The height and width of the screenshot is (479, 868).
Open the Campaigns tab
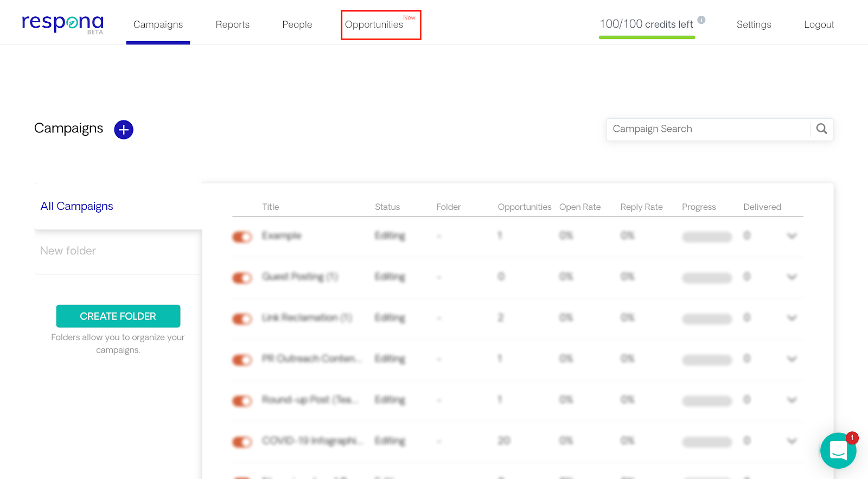click(x=158, y=24)
